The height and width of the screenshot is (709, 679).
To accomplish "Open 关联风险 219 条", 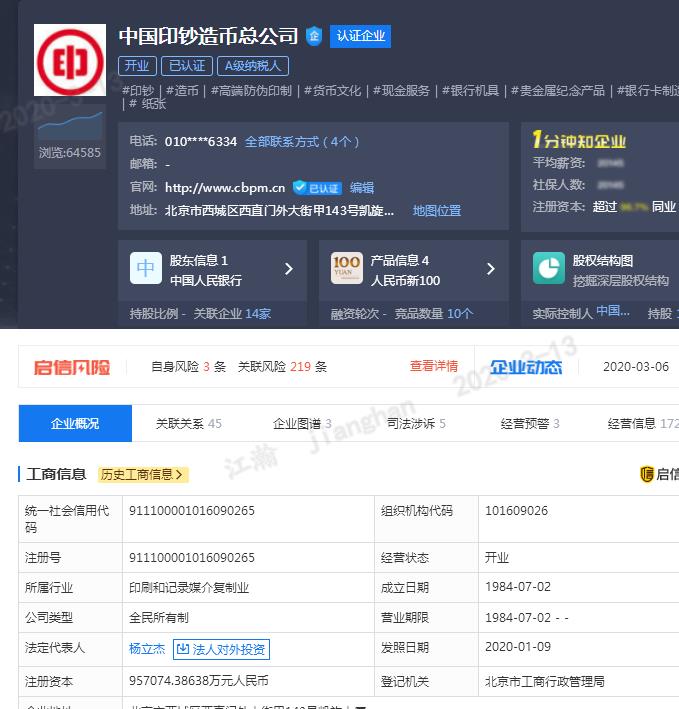I will point(282,367).
